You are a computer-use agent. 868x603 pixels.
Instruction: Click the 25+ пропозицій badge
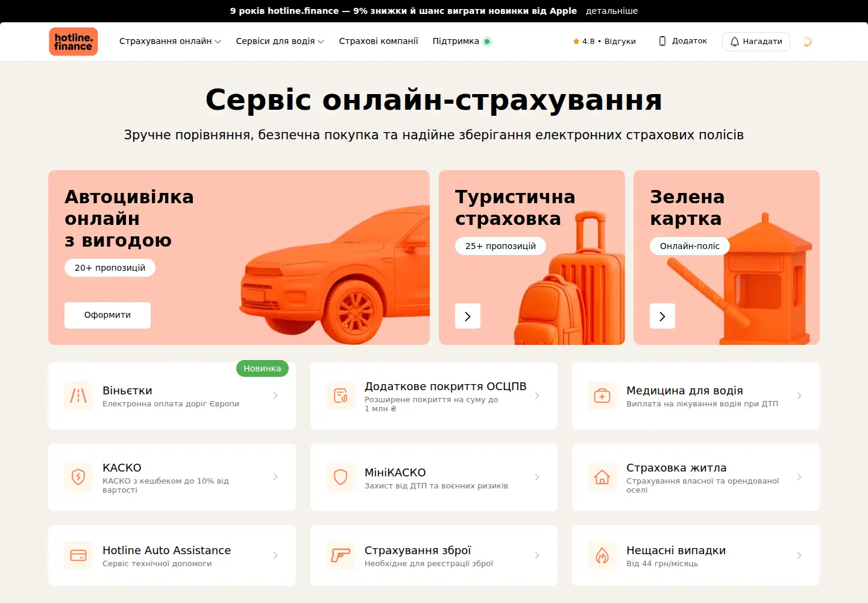(500, 246)
